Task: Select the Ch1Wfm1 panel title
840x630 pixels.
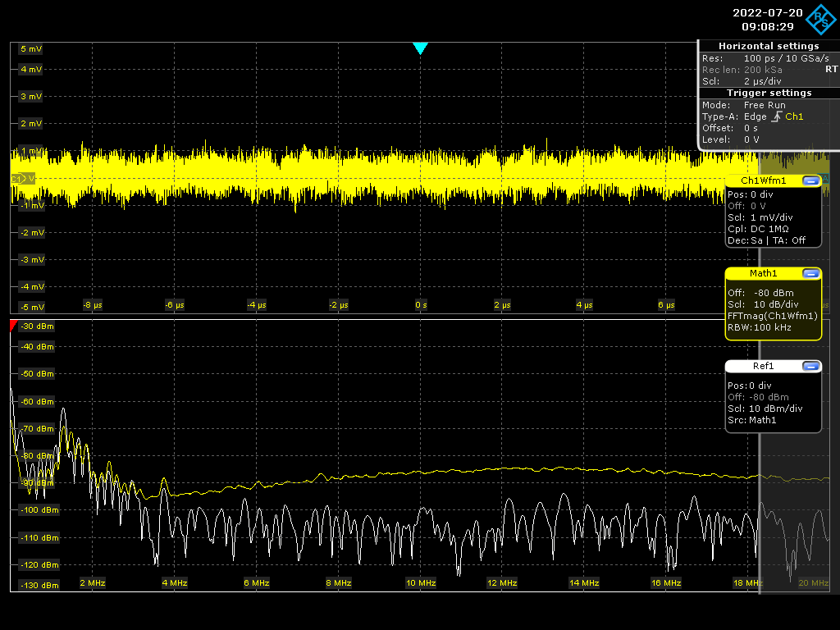Action: tap(763, 180)
